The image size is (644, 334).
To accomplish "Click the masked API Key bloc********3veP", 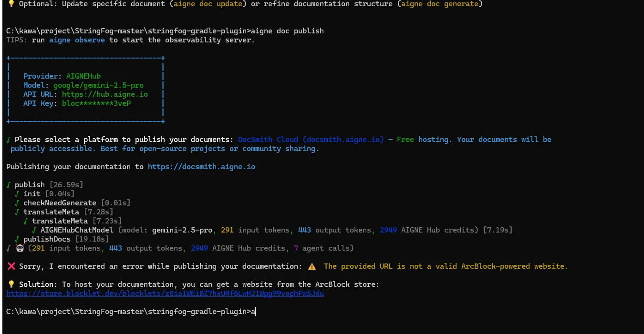I will 96,103.
